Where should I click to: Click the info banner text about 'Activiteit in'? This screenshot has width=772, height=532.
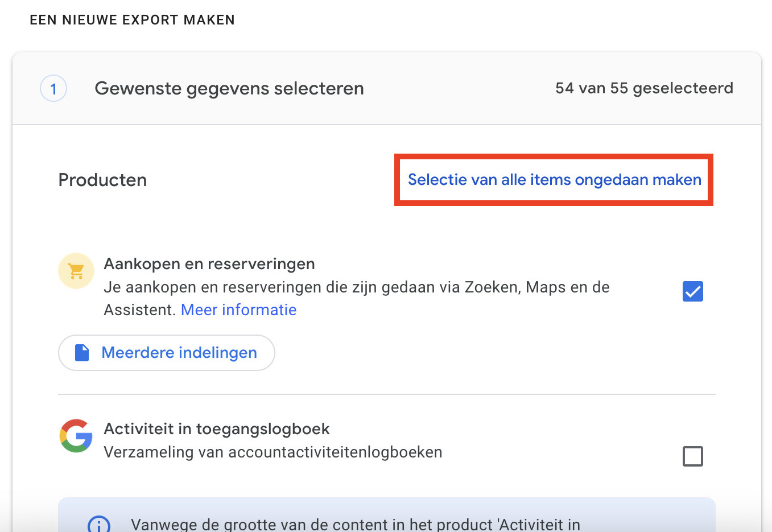tap(356, 524)
